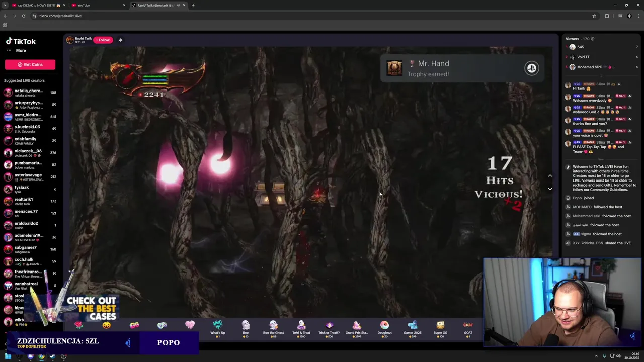Send the pumpkin gift
644x362 pixels.
pos(107,326)
